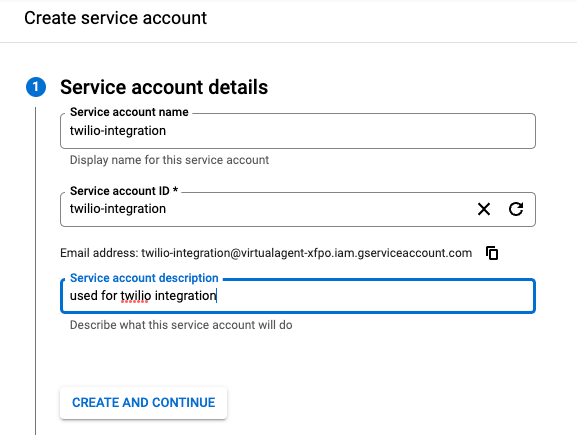The width and height of the screenshot is (577, 435).
Task: Click the "Service account ID *" field label
Action: point(124,191)
